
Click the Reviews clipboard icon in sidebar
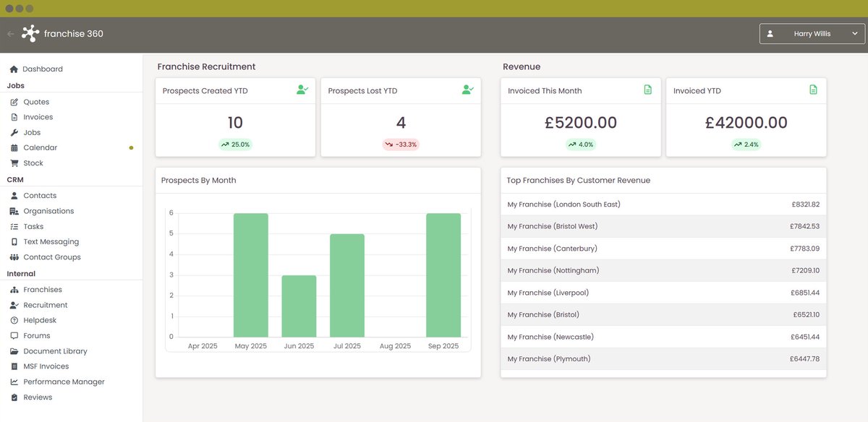coord(14,397)
